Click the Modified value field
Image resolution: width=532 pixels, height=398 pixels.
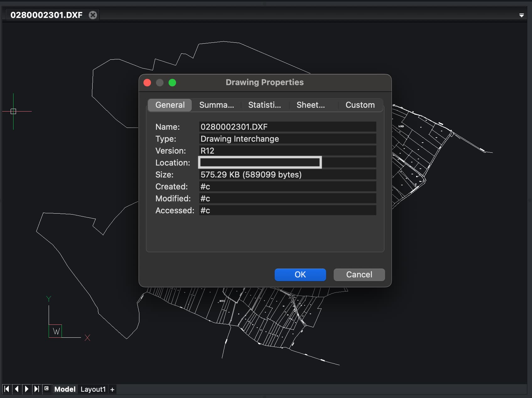coord(287,198)
